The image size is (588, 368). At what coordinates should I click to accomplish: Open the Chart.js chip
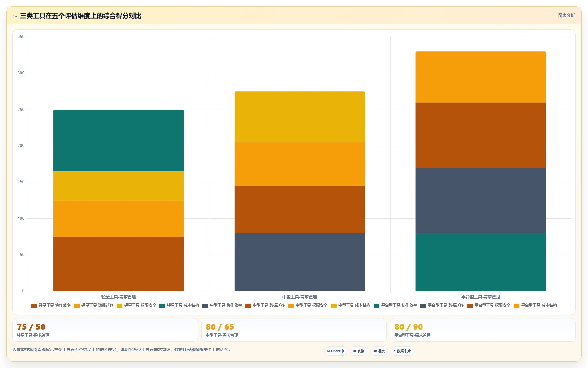pyautogui.click(x=336, y=351)
